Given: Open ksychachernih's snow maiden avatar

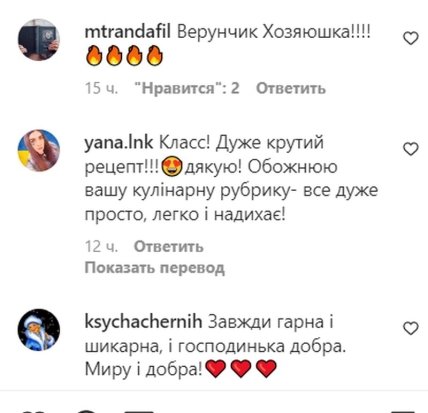Looking at the screenshot, I should point(39,330).
